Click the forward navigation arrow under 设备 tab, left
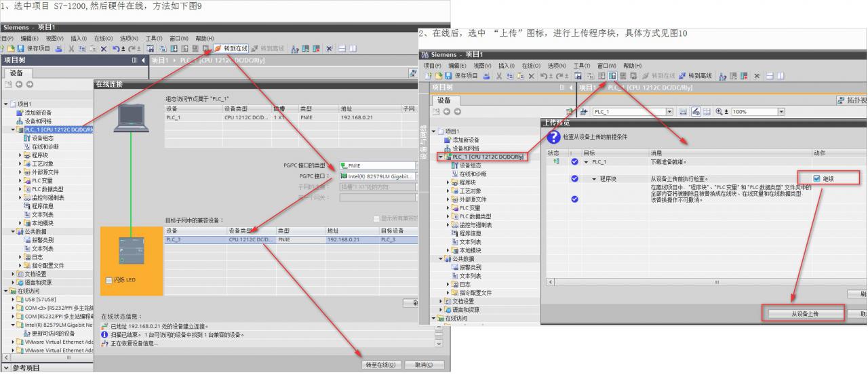The height and width of the screenshot is (379, 868). [x=29, y=85]
